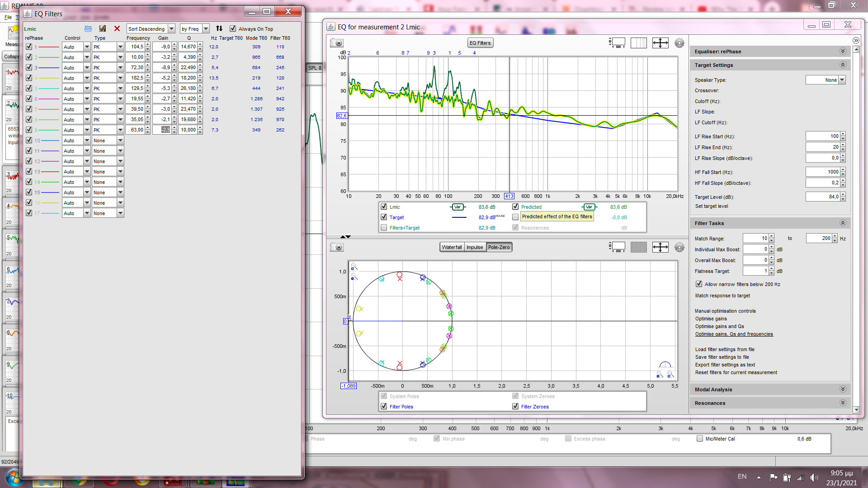Click load filters folder icon in EQ Filters
Screen dimensions: 868x488
88,28
